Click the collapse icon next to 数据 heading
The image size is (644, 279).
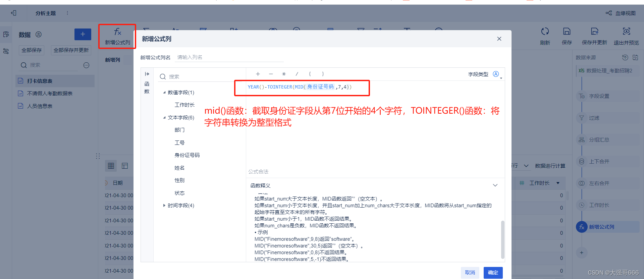(x=39, y=34)
